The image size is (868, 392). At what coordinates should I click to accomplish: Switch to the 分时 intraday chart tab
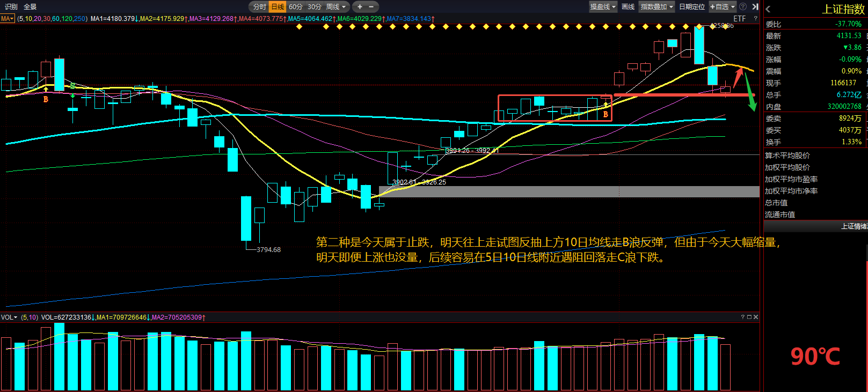point(260,6)
